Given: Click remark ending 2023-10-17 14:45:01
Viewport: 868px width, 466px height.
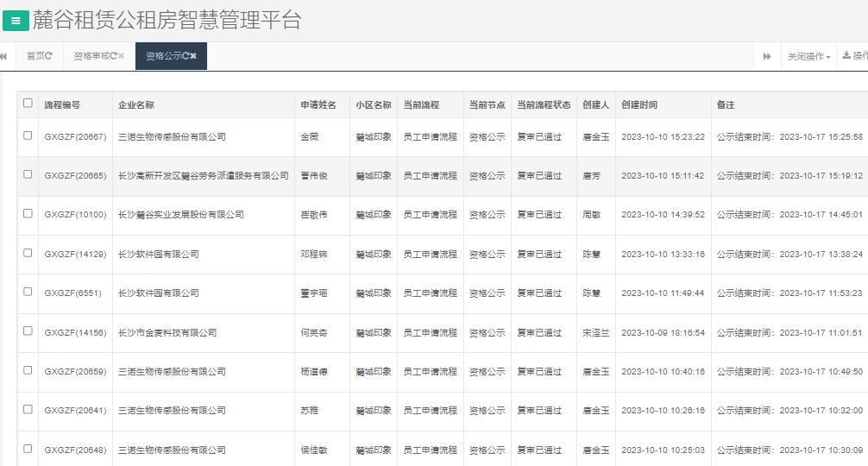Looking at the screenshot, I should 790,214.
